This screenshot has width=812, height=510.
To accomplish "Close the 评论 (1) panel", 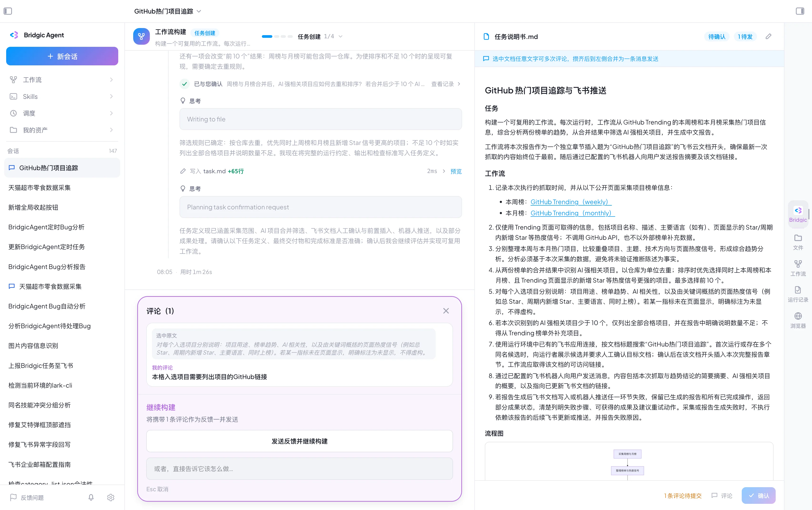I will [446, 311].
